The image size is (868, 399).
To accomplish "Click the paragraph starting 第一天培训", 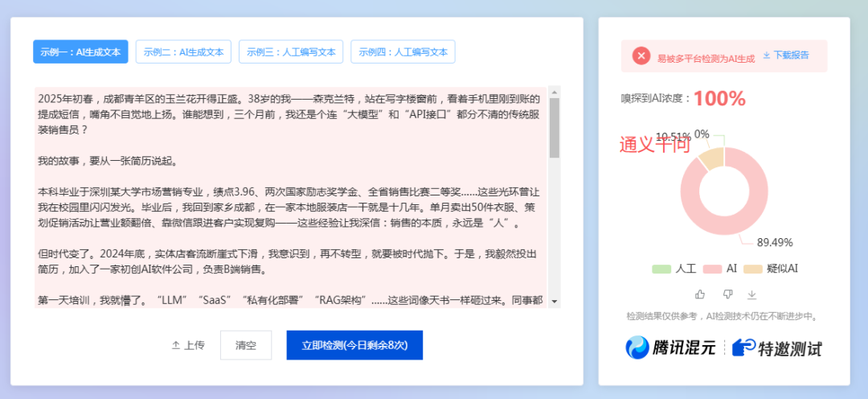I will click(290, 301).
